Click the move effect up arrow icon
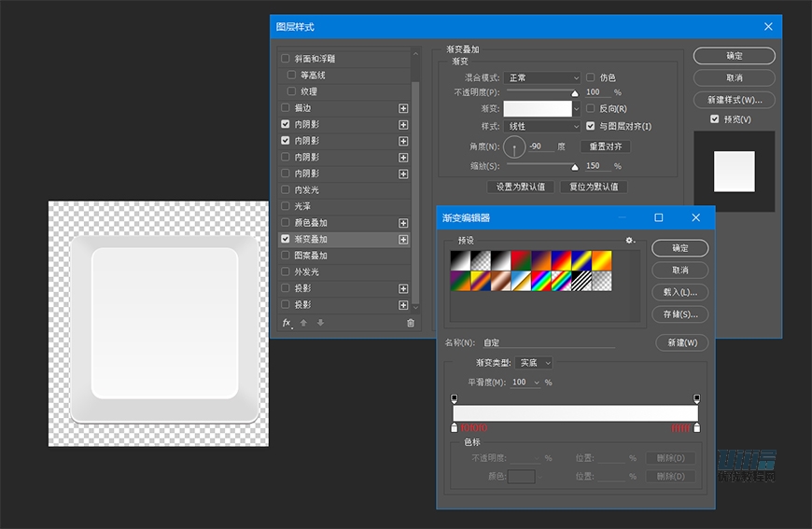Viewport: 812px width, 529px height. coord(303,323)
